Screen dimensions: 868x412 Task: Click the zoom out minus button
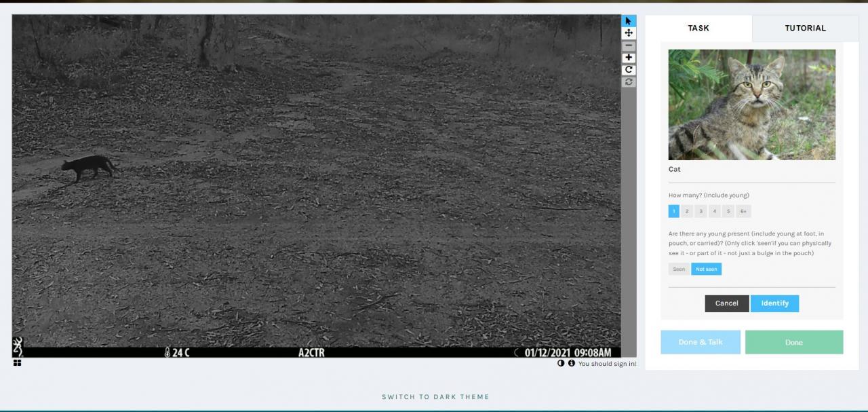pos(629,45)
